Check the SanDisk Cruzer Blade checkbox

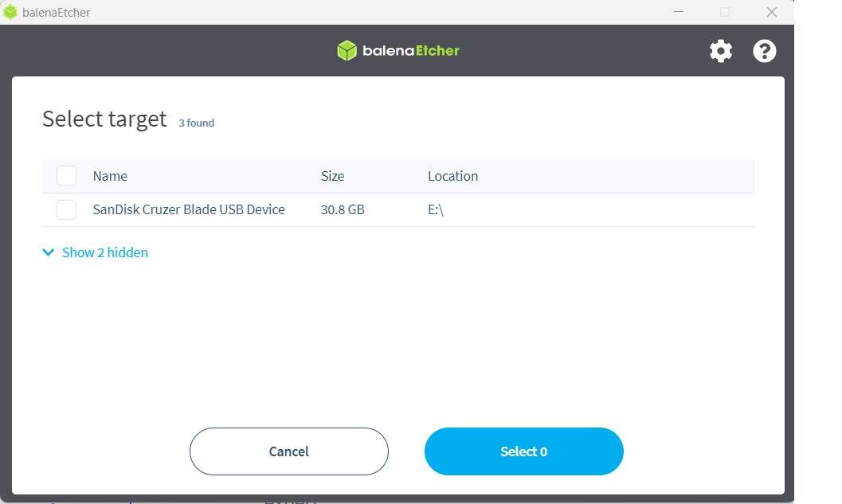coord(67,210)
